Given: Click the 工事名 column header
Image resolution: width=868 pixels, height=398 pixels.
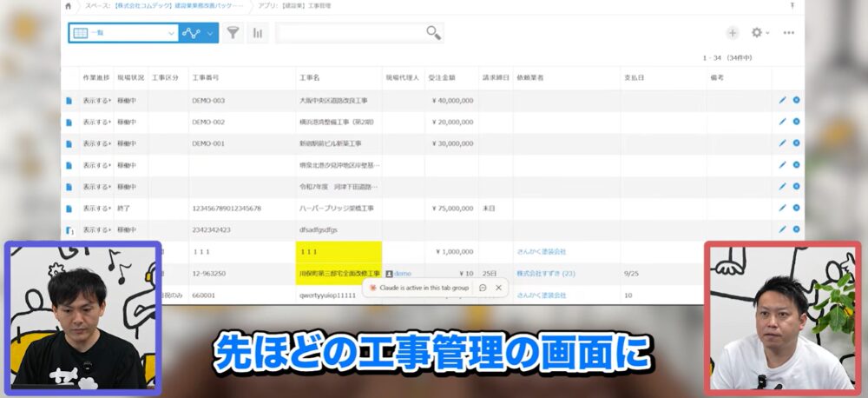Looking at the screenshot, I should (x=310, y=77).
